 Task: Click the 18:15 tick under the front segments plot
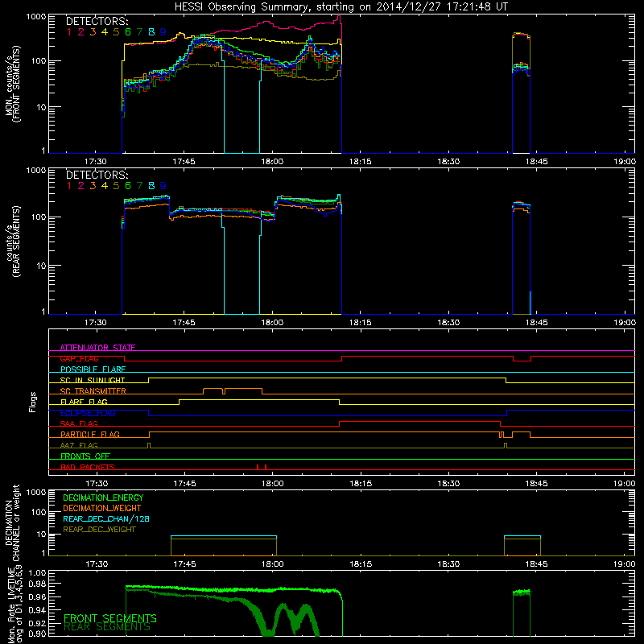click(x=360, y=162)
